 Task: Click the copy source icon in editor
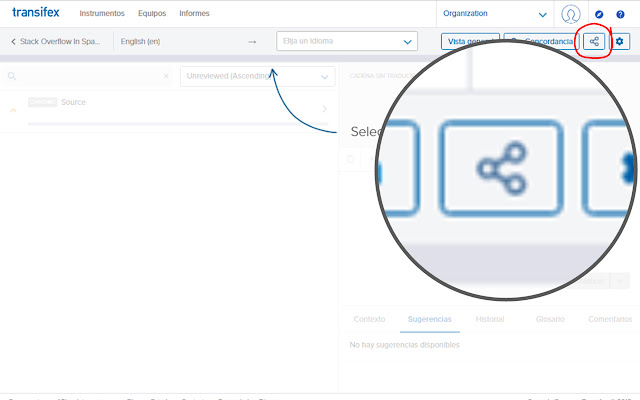coord(350,159)
